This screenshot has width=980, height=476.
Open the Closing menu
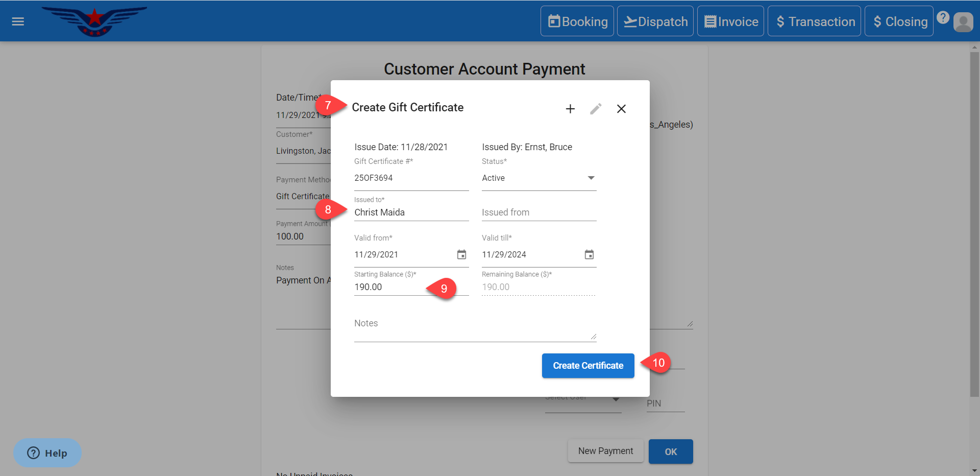point(899,21)
